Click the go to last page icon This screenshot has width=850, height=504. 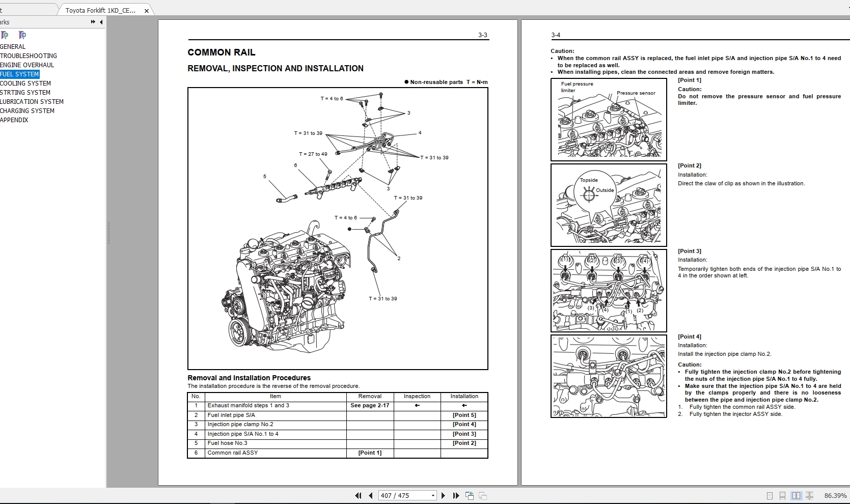pos(455,495)
